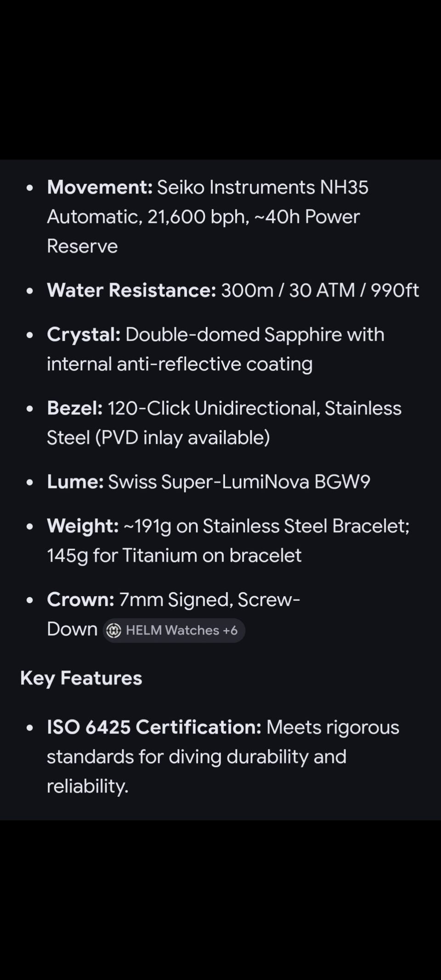Image resolution: width=441 pixels, height=980 pixels.
Task: Click the 145g for Titanium on bracelet text
Action: (x=174, y=555)
